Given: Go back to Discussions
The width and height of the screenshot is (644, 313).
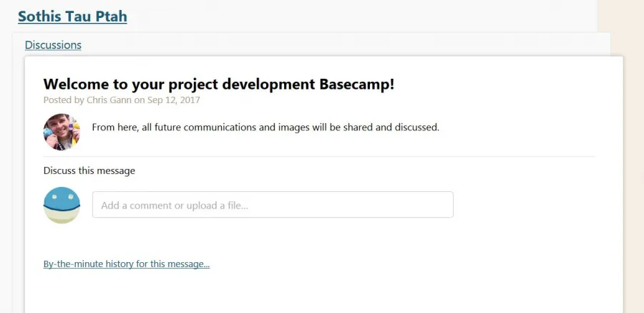Looking at the screenshot, I should point(53,44).
